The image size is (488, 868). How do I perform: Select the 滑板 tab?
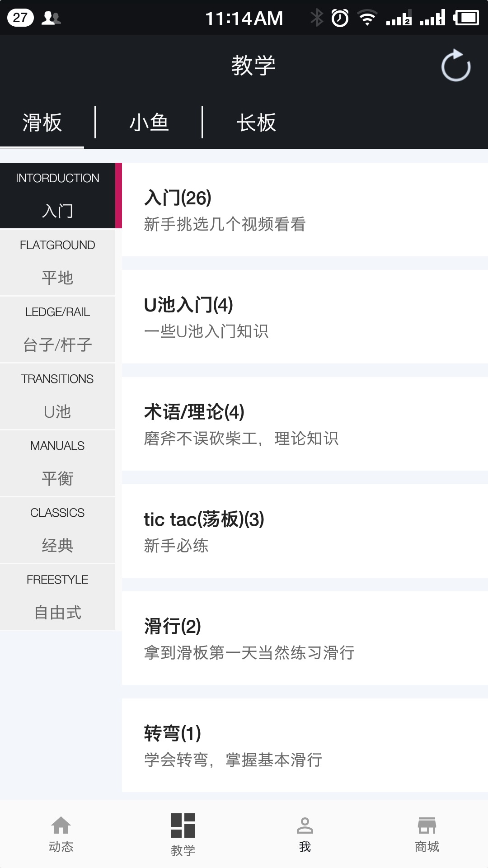point(42,123)
